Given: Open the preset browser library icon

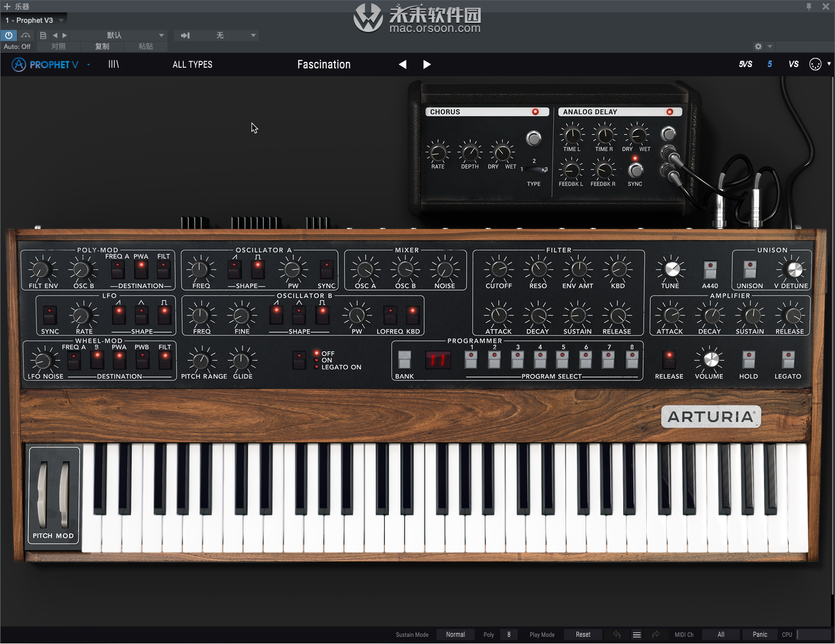Looking at the screenshot, I should [113, 64].
